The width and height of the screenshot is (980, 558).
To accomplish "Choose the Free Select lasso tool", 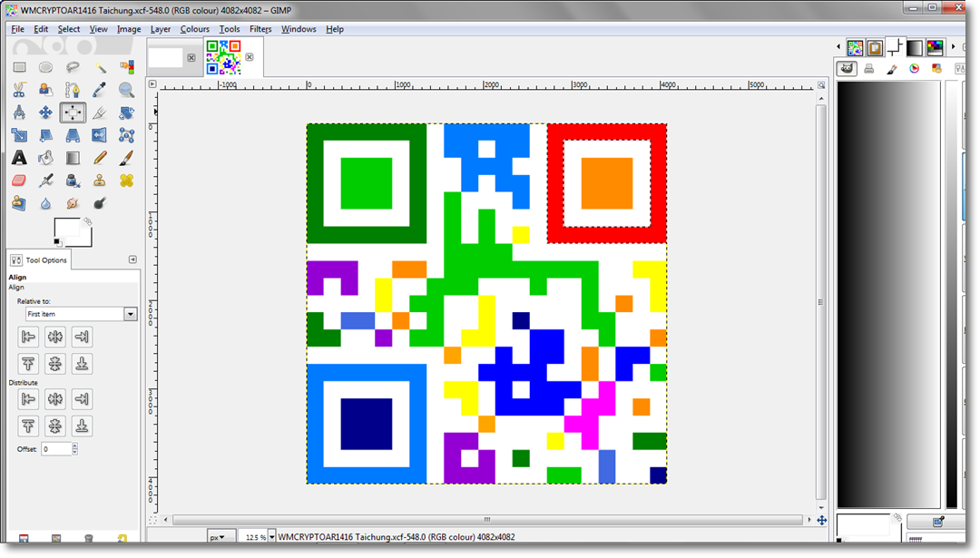I will coord(73,67).
